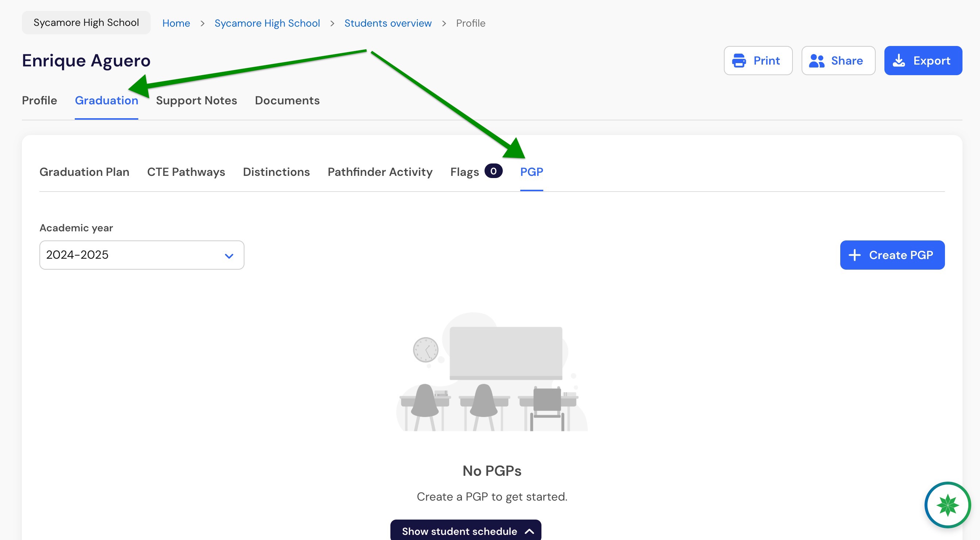This screenshot has width=980, height=540.
Task: Open the green star help widget
Action: (947, 505)
